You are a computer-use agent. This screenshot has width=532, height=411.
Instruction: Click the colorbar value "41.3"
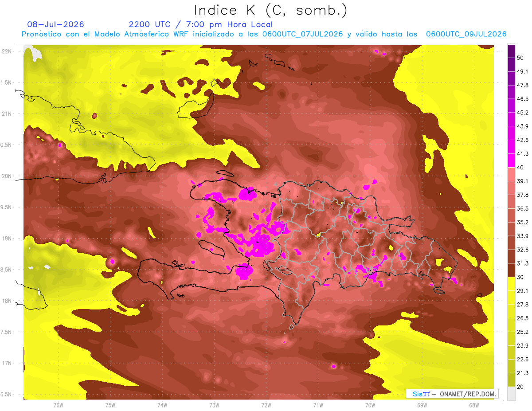[x=523, y=154]
